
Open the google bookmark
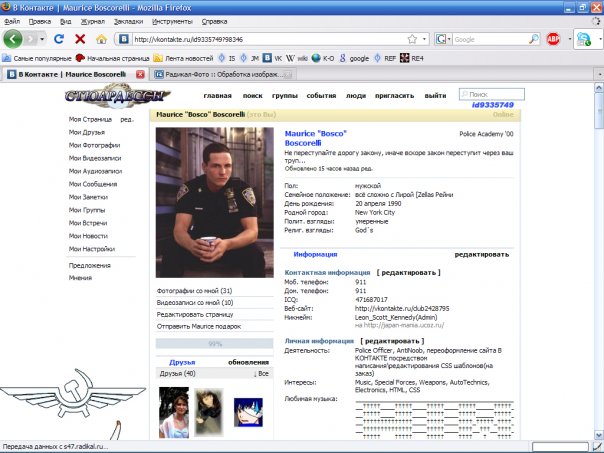tap(354, 58)
